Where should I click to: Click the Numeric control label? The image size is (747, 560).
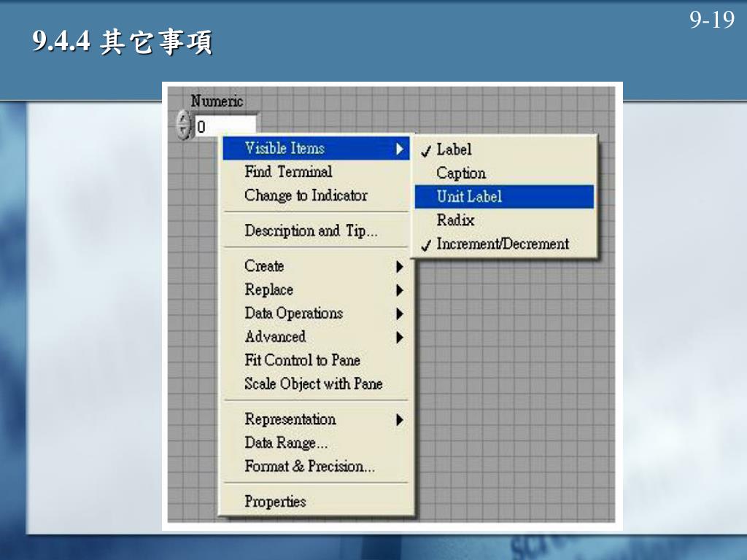coord(217,101)
